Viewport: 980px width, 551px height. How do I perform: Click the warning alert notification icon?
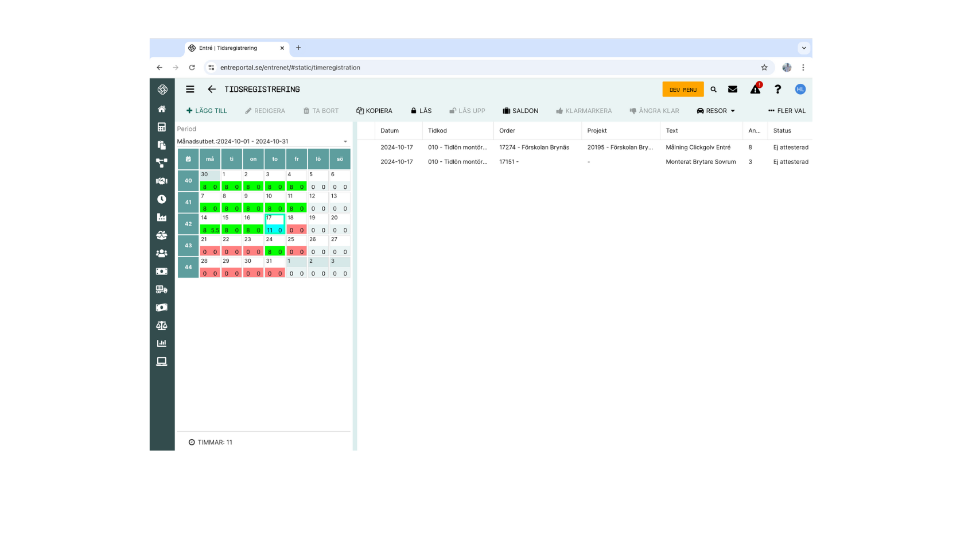click(x=755, y=90)
